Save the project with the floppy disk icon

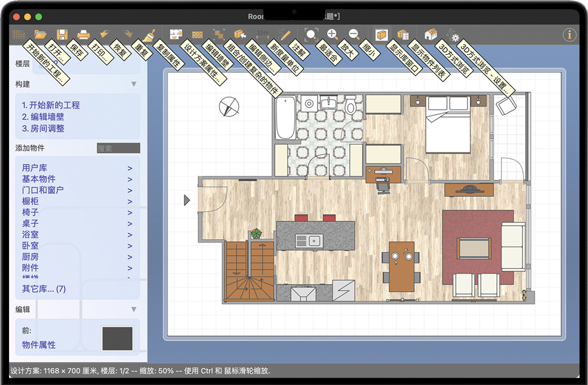coord(62,34)
